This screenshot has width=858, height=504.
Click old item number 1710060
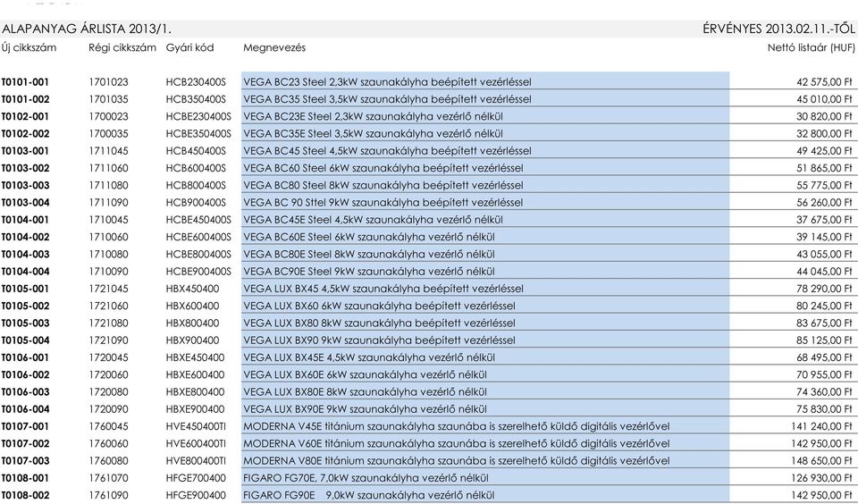[x=108, y=237]
